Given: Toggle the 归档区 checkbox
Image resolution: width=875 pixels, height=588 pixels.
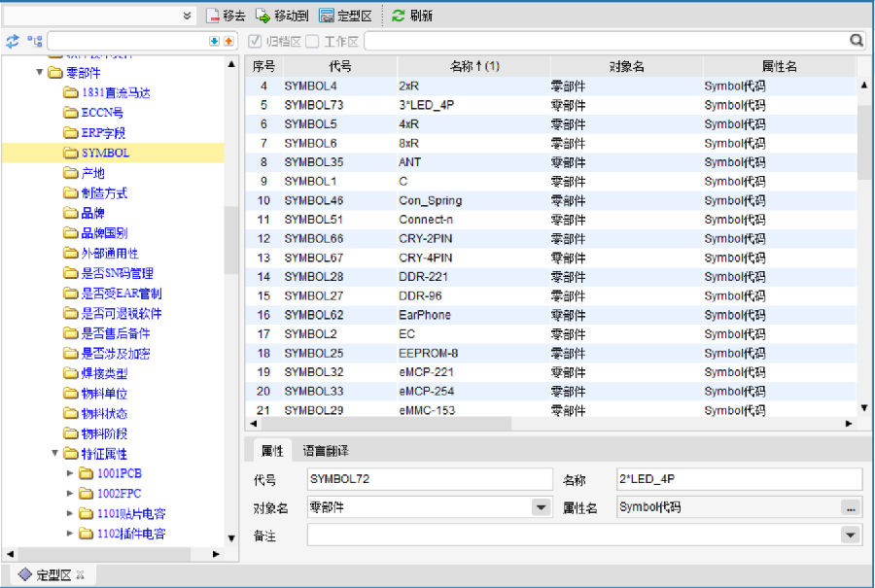Looking at the screenshot, I should pos(256,41).
